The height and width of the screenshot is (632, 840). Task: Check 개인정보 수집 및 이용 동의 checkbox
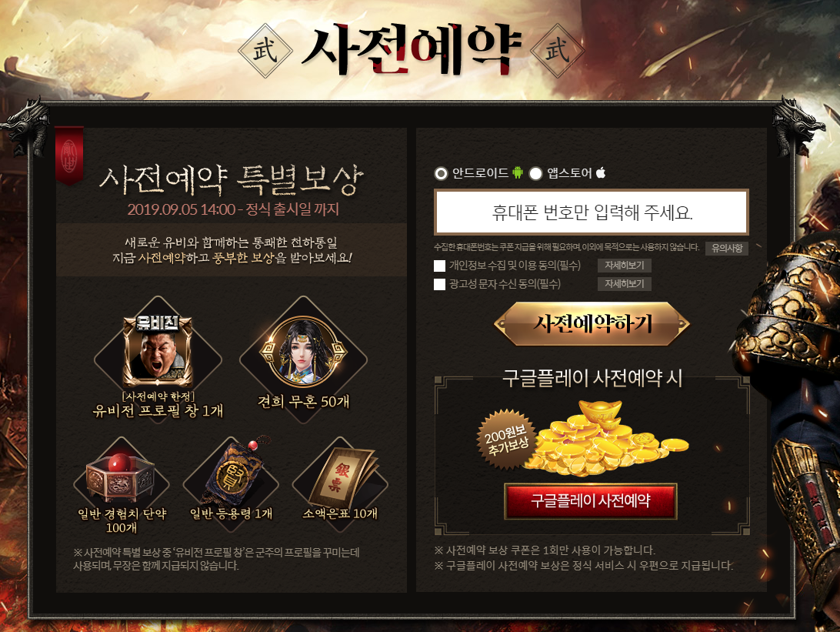coord(440,266)
